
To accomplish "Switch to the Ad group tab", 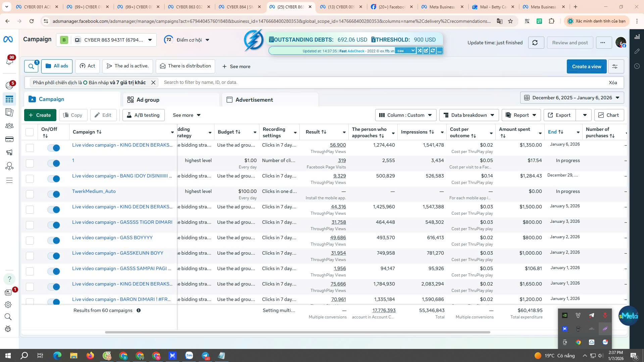I will [171, 100].
